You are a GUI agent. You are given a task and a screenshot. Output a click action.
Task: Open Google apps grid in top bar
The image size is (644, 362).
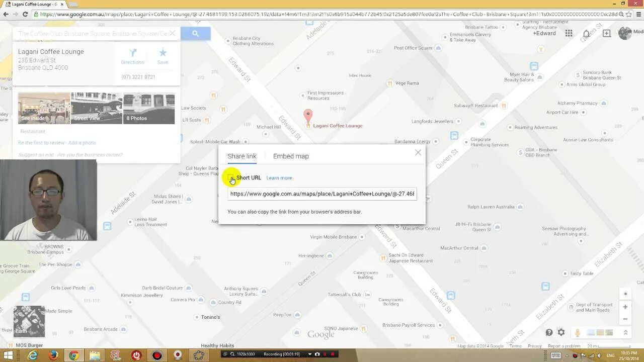pyautogui.click(x=569, y=33)
